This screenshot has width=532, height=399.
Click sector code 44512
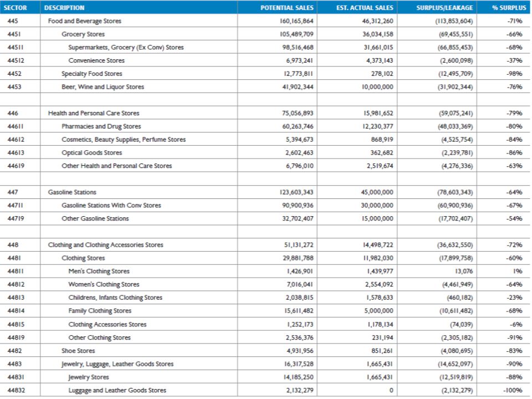16,61
